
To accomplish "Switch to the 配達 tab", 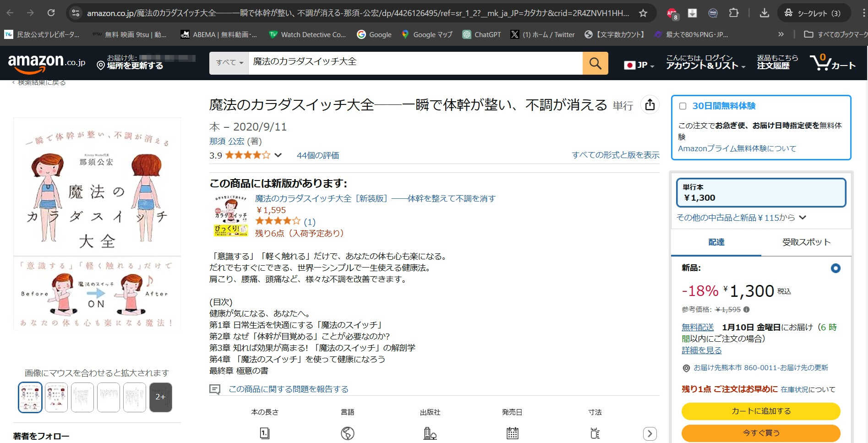I will pos(716,242).
